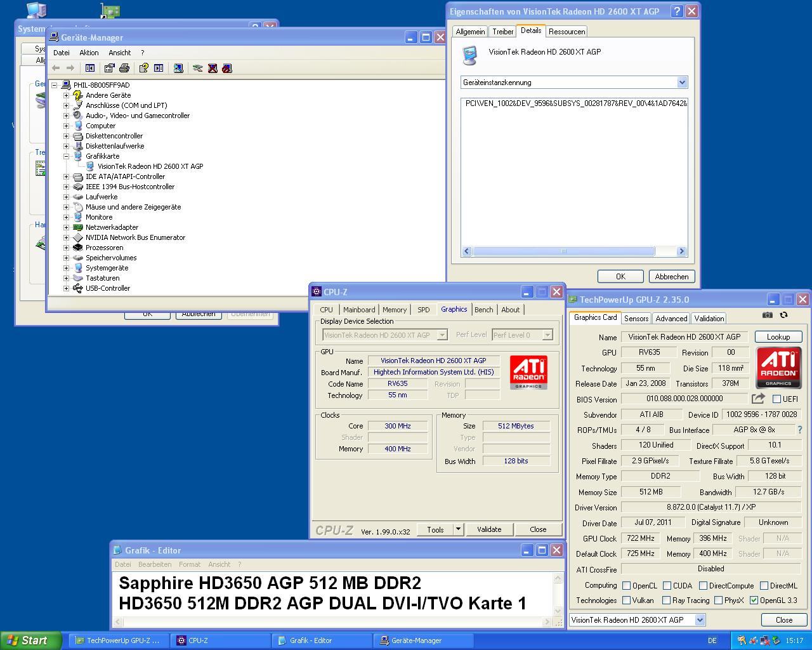Expand the USB-Controller node
The width and height of the screenshot is (812, 650).
[x=66, y=288]
